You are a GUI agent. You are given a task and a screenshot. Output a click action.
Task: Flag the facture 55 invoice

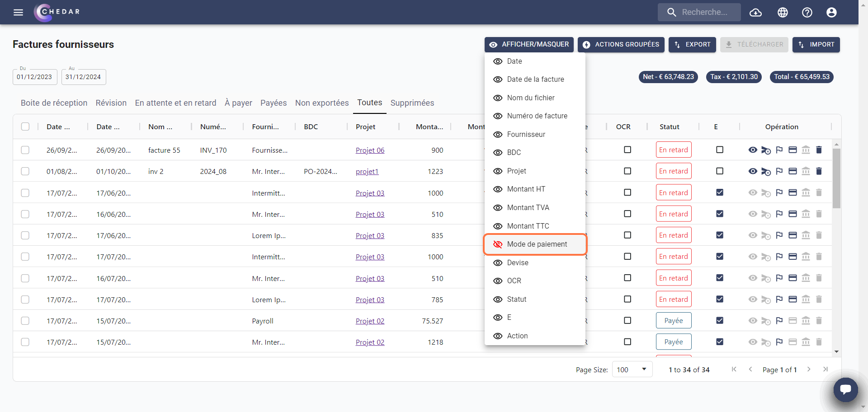(779, 150)
